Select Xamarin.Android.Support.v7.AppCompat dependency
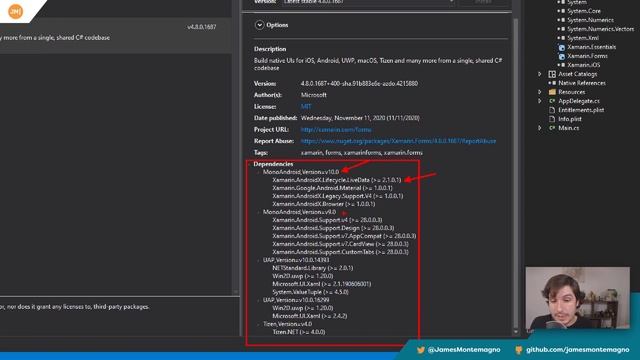Viewport: 640px width, 360px height. tap(344, 236)
